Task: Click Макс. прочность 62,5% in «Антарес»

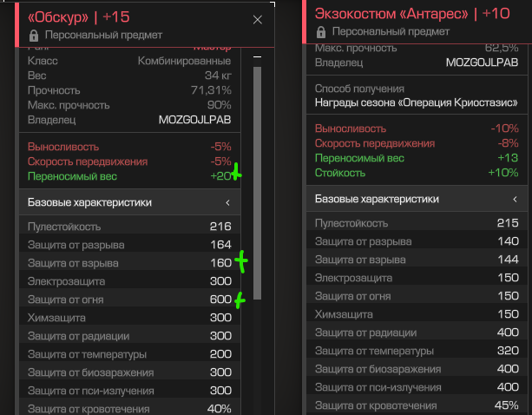Action: coord(417,48)
